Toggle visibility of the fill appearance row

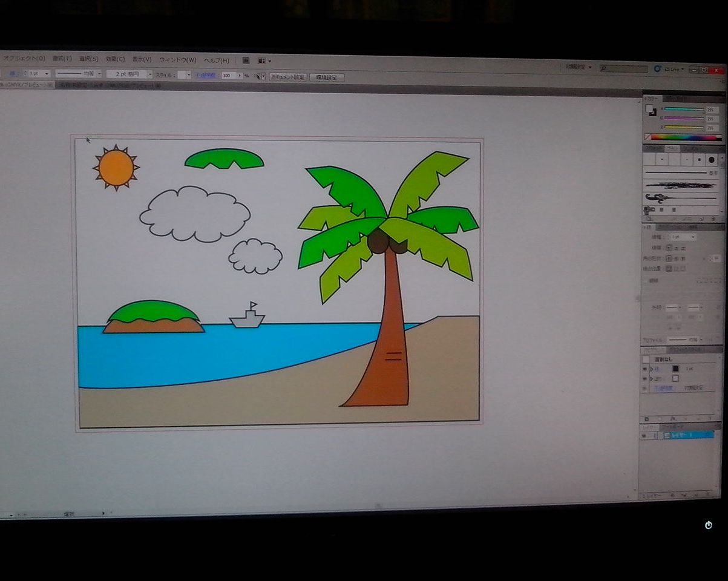pos(646,378)
